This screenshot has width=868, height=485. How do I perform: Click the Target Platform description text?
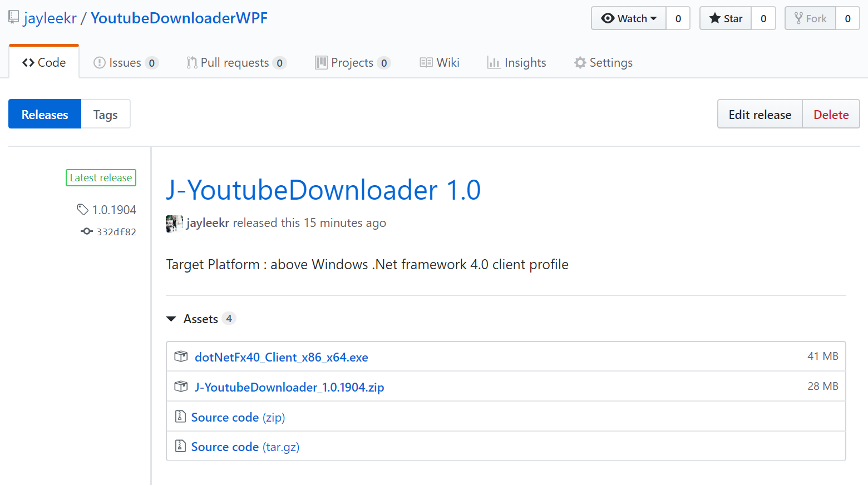[367, 264]
